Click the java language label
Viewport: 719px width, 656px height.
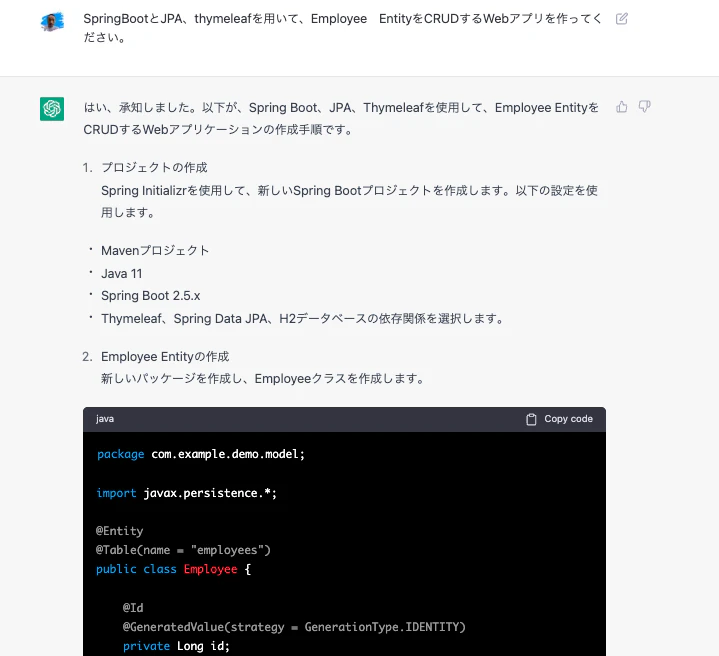[x=105, y=419]
